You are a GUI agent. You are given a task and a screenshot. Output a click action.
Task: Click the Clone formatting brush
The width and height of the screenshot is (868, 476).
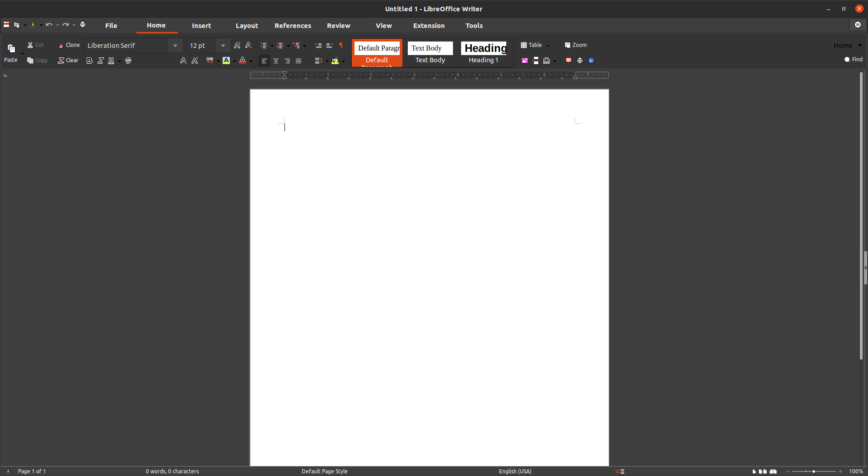(x=69, y=45)
